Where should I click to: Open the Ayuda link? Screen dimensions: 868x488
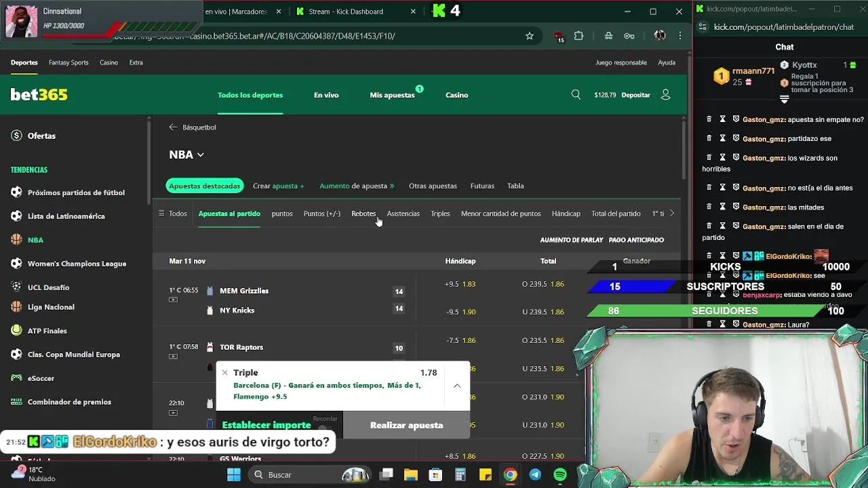point(667,62)
